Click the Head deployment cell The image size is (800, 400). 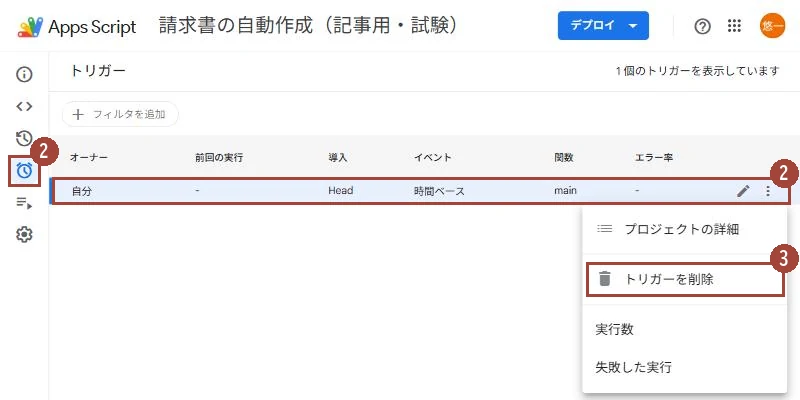(341, 191)
